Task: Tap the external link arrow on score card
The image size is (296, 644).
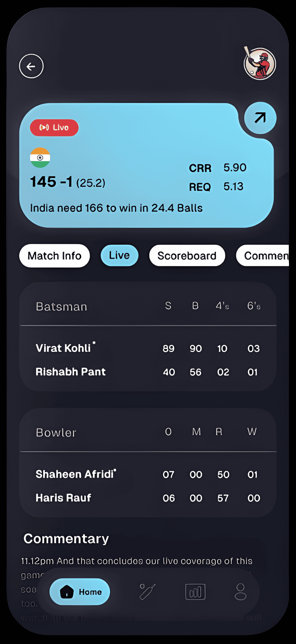Action: (x=260, y=118)
